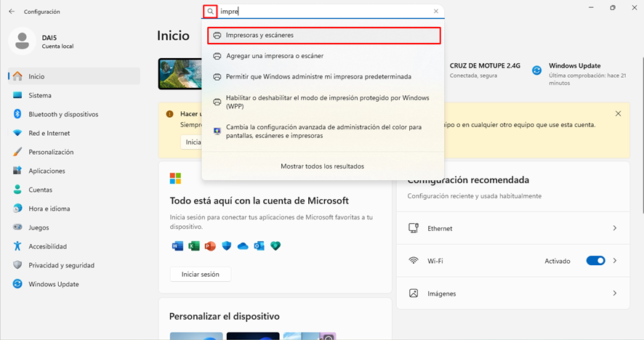Expand the Ethernet settings chevron
Viewport: 644px width, 340px height.
coord(614,228)
